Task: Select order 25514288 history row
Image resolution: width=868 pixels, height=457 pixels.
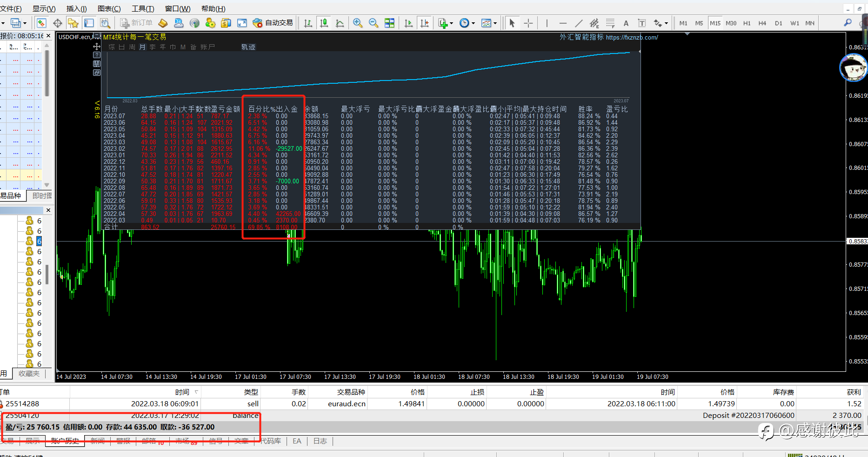Action: click(433, 403)
